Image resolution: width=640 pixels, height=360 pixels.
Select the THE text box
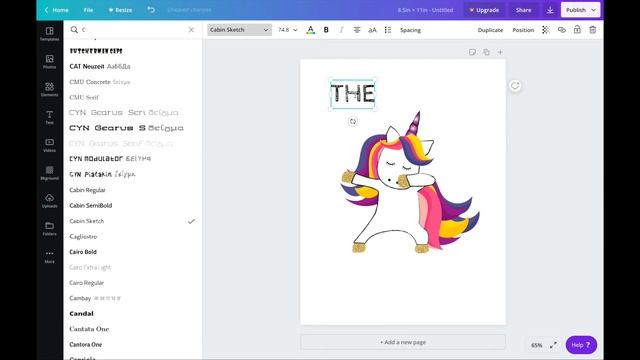(353, 94)
